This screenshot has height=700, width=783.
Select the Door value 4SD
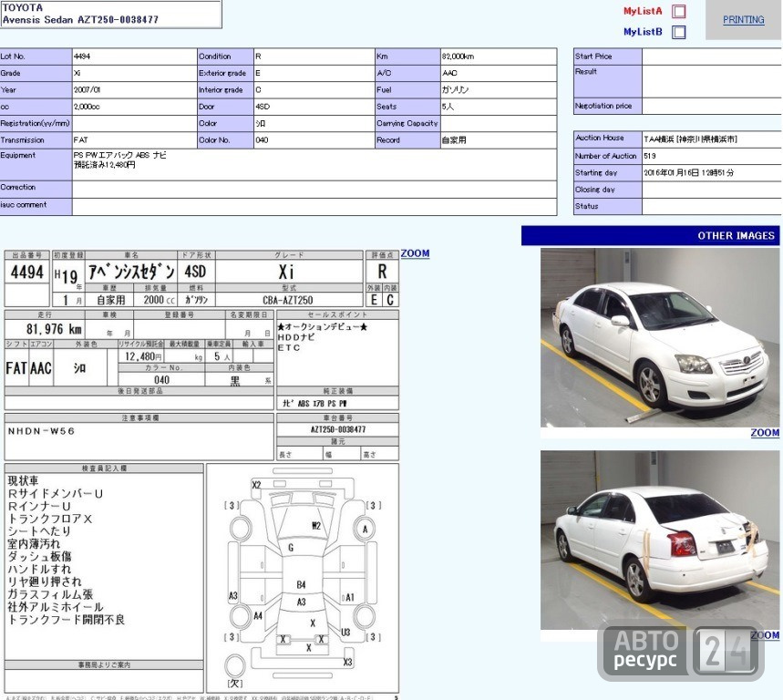coord(263,107)
